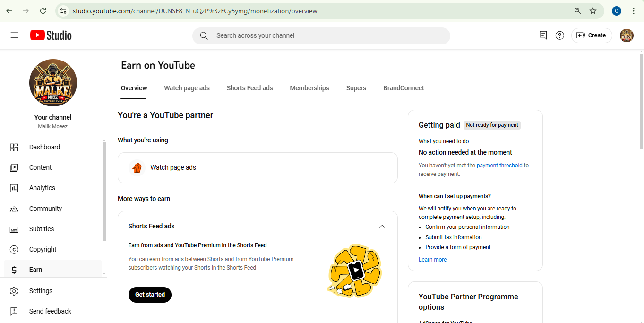Click 'YouTube Partner Programme options' heading

pos(468,302)
